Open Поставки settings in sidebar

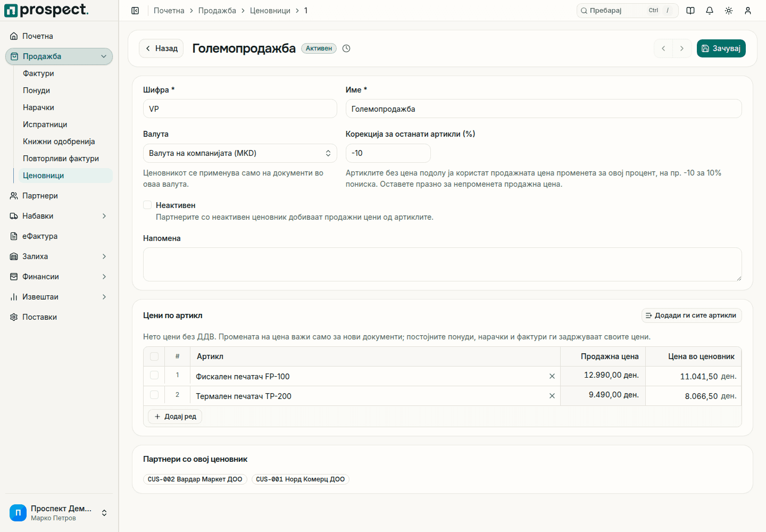(x=59, y=317)
